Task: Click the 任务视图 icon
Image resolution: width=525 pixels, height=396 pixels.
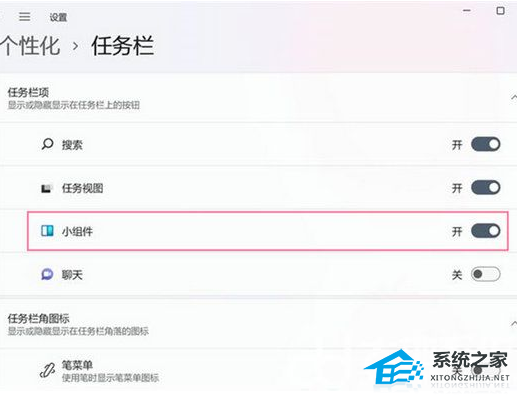Action: 46,188
